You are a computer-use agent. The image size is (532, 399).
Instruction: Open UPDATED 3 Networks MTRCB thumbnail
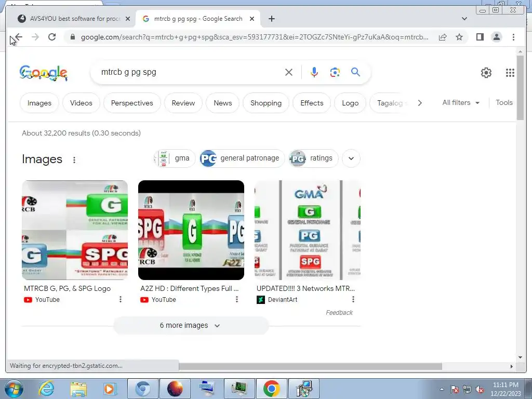(x=308, y=230)
